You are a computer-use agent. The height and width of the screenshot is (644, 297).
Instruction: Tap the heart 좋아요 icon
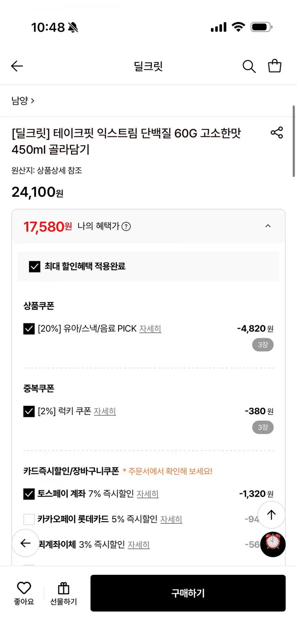pos(24,588)
